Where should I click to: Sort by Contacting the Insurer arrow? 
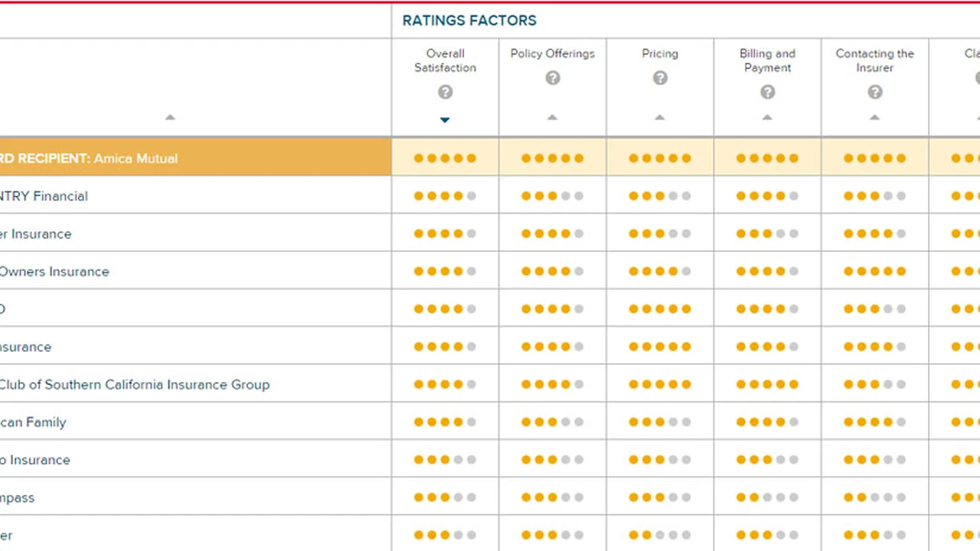[874, 117]
